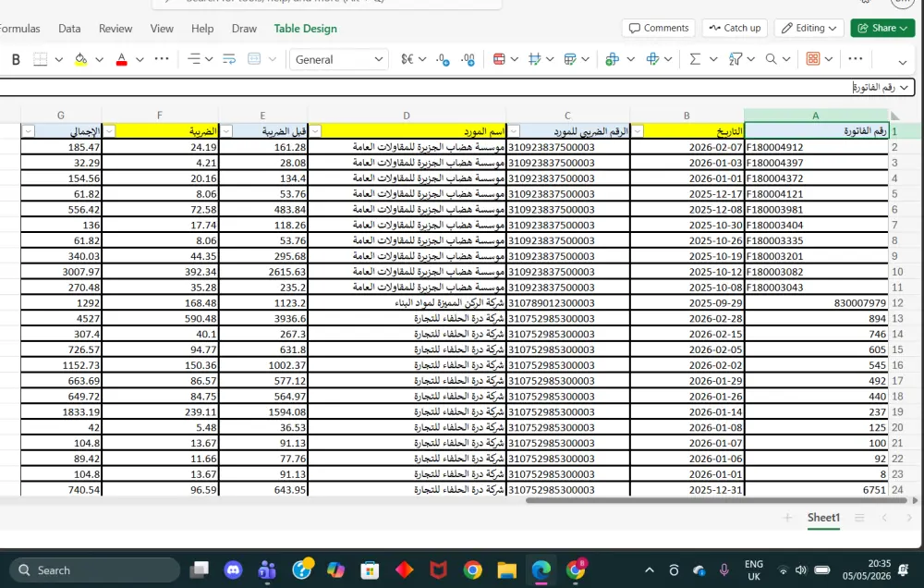Open ribbon overflow ellipsis at right
This screenshot has width=924, height=588.
pyautogui.click(x=855, y=59)
